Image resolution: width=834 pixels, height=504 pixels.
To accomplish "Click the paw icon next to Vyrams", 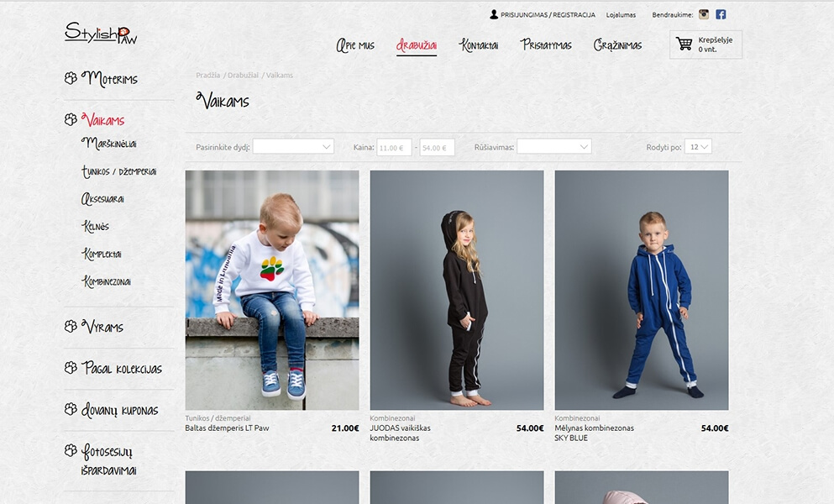I will [x=71, y=326].
